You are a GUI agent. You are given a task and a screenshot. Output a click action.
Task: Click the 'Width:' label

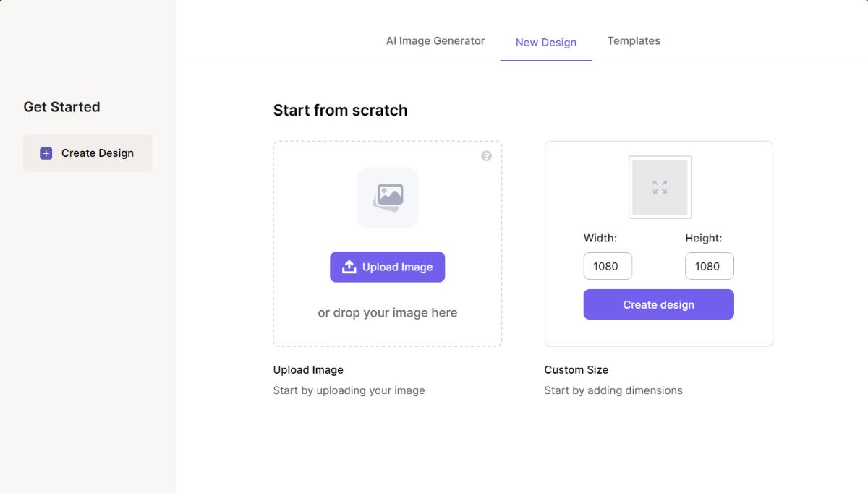[600, 238]
